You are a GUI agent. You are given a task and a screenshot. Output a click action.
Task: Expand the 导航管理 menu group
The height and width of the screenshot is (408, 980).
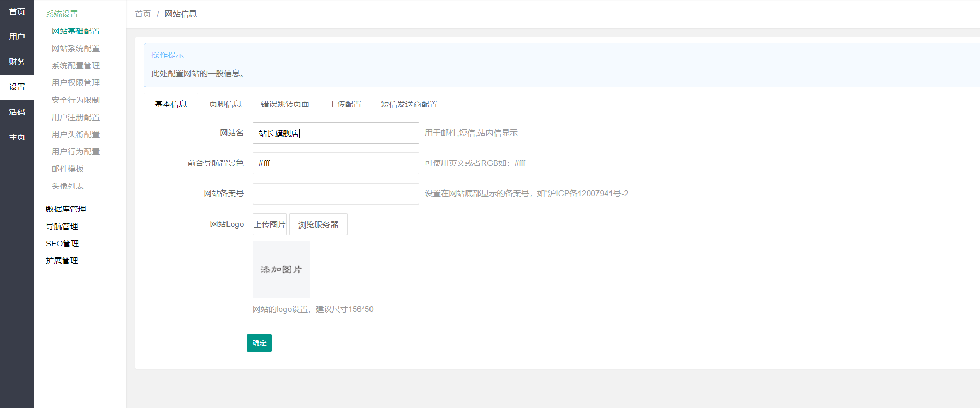62,226
